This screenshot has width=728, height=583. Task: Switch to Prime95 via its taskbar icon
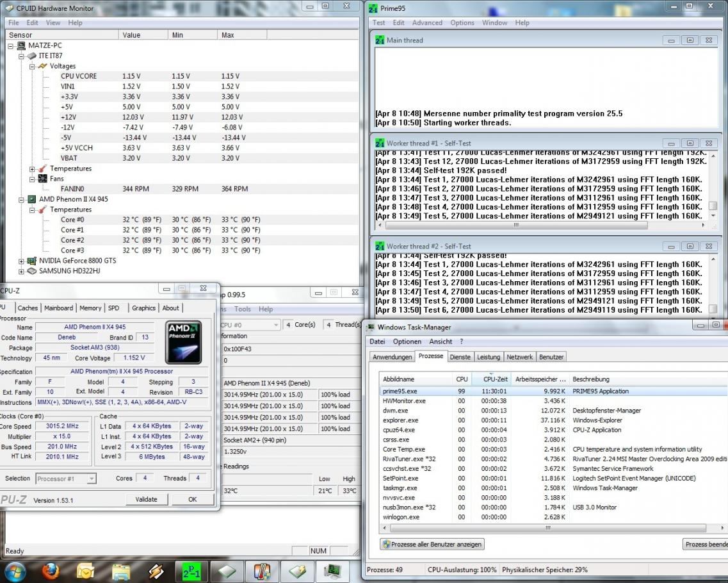coord(191,571)
